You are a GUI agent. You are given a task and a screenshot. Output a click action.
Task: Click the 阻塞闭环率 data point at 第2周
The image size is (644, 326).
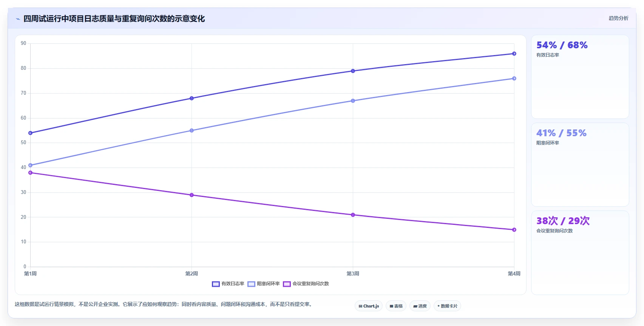[x=192, y=131]
